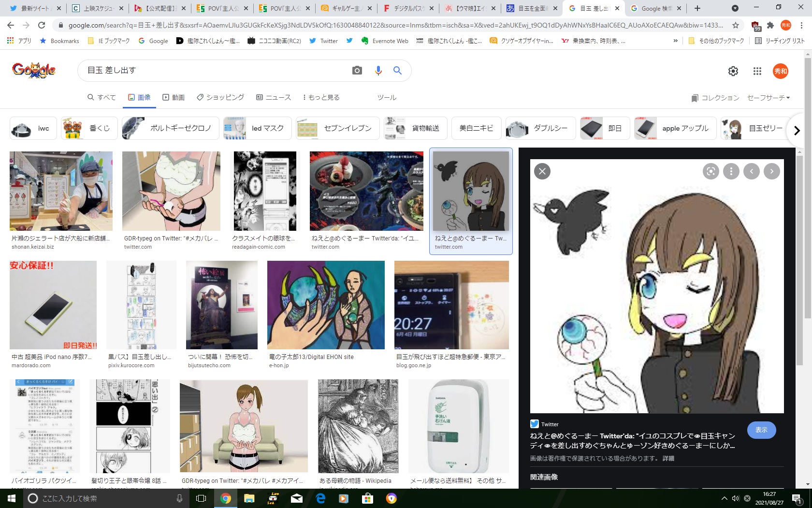Screen dimensions: 812x508
Task: Expand もっと見る search options
Action: point(321,97)
